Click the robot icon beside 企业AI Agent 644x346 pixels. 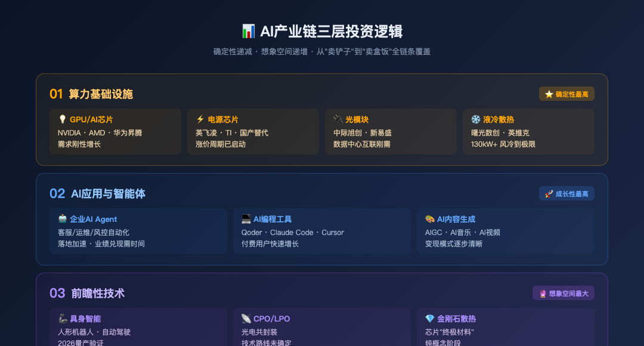63,218
